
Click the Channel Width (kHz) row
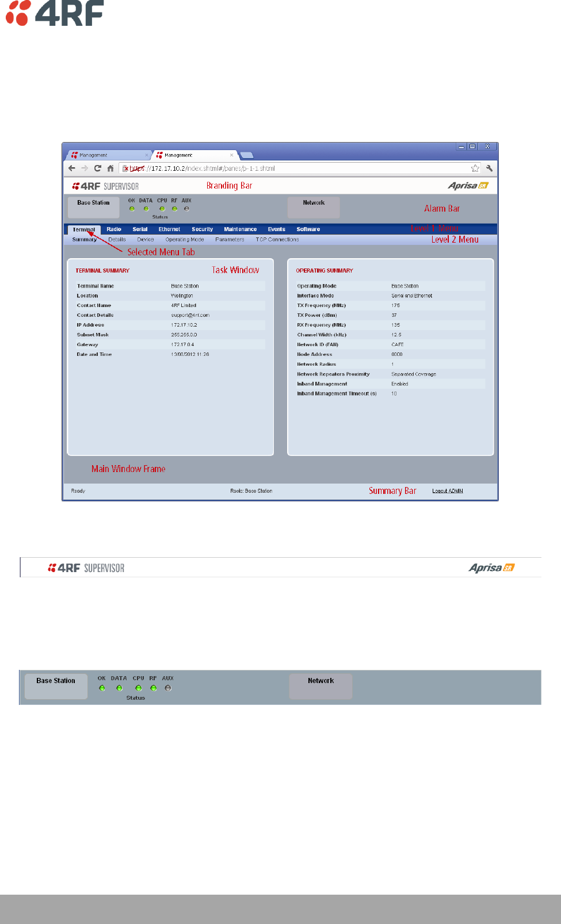pyautogui.click(x=390, y=335)
